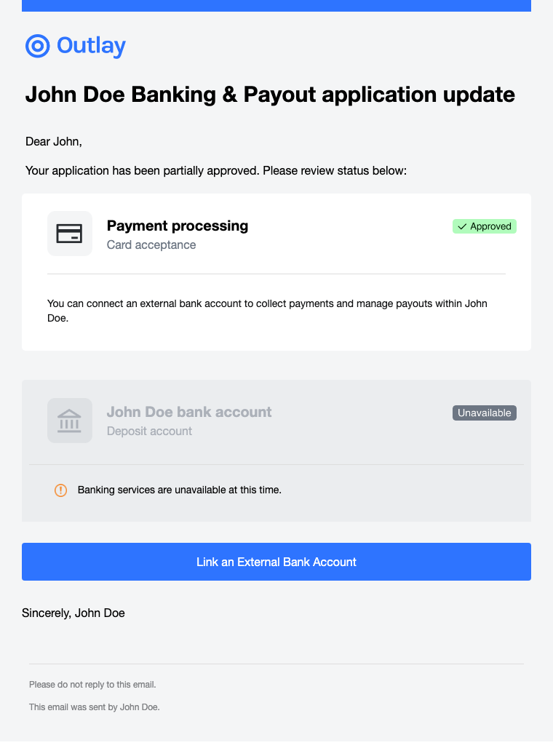Click the Payment processing title
553x756 pixels.
(178, 226)
